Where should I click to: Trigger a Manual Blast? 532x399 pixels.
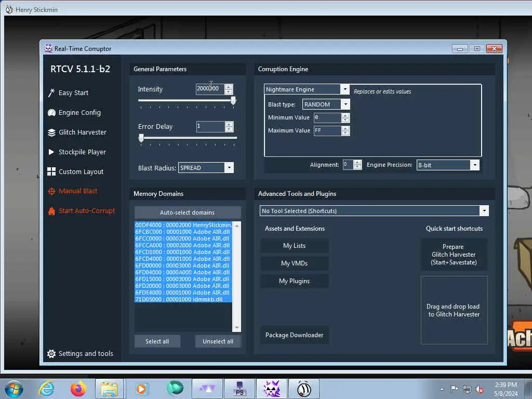tap(78, 191)
